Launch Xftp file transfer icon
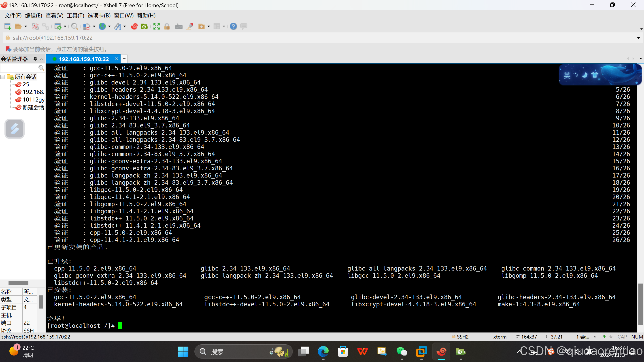Screen dimensions: 644x362 tap(144, 26)
